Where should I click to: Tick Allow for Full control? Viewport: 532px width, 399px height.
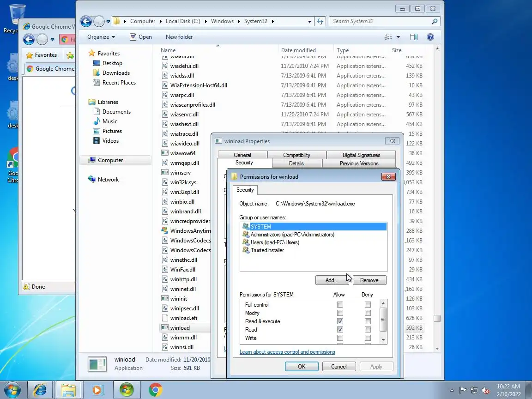pyautogui.click(x=340, y=305)
